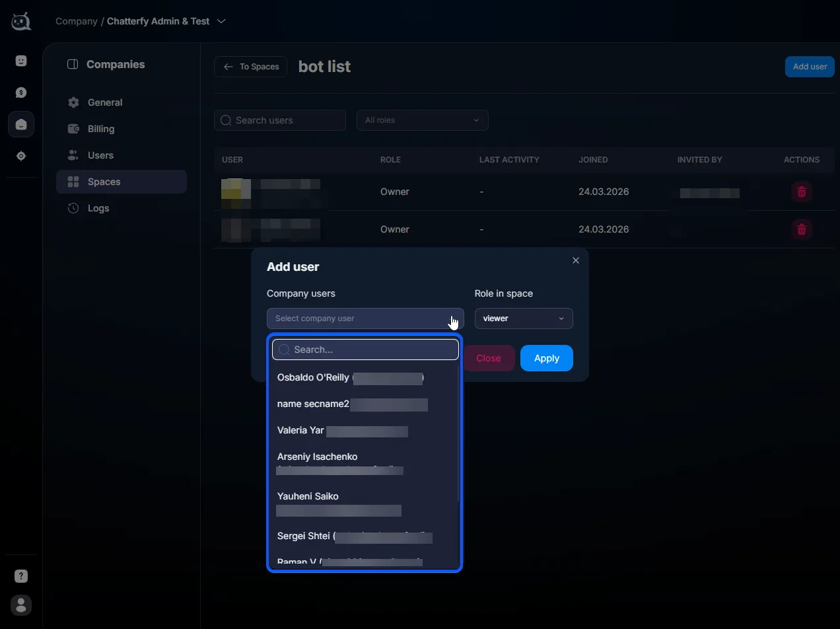Click the JOINED column header
The image size is (840, 629).
(x=593, y=160)
